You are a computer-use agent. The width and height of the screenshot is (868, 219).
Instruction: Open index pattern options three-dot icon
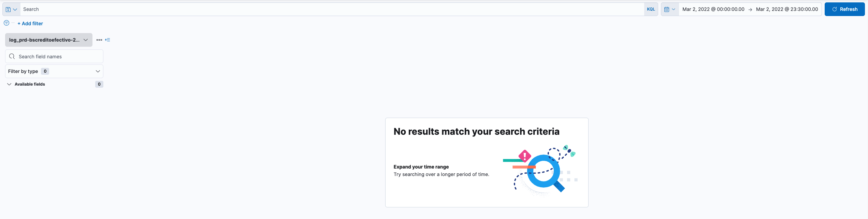[99, 40]
